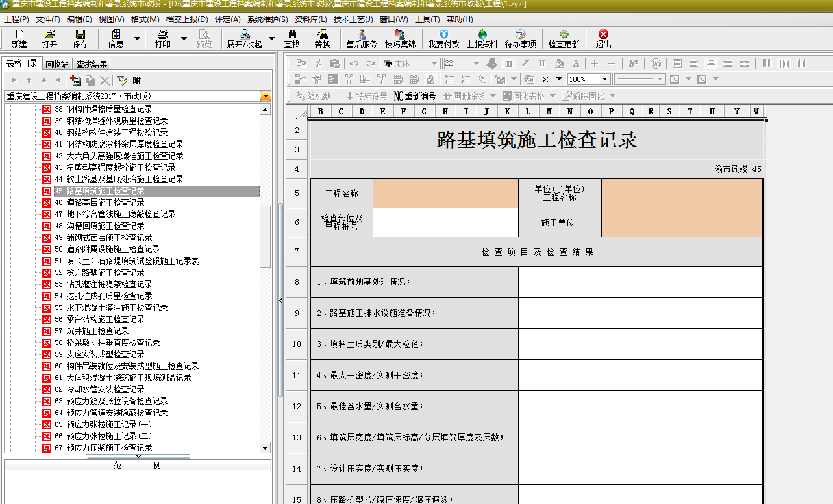This screenshot has height=504, width=833.
Task: Click the 上报资料 upload icon
Action: coord(482,38)
